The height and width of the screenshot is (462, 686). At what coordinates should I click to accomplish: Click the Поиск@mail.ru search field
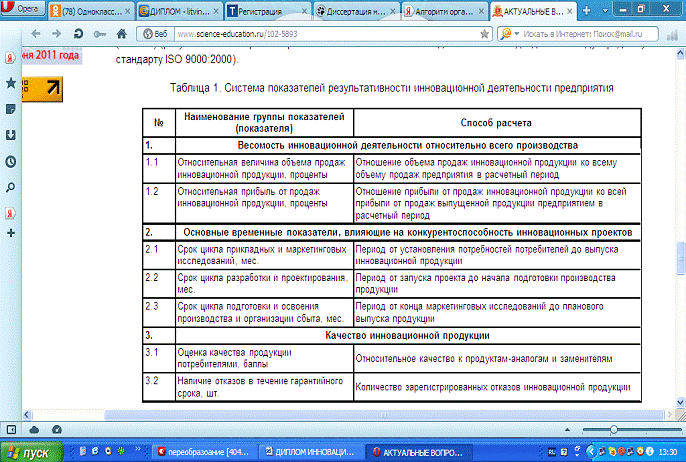(x=588, y=34)
